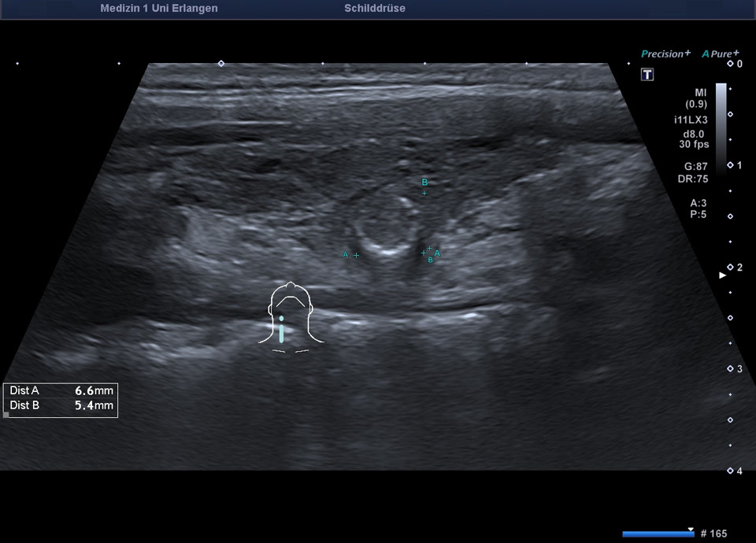Click the cine position triangle marker
The height and width of the screenshot is (543, 756).
pos(691,529)
